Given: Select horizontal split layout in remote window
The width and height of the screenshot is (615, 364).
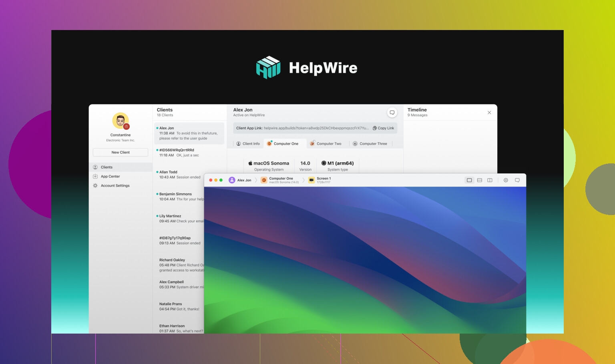Looking at the screenshot, I should pos(480,180).
